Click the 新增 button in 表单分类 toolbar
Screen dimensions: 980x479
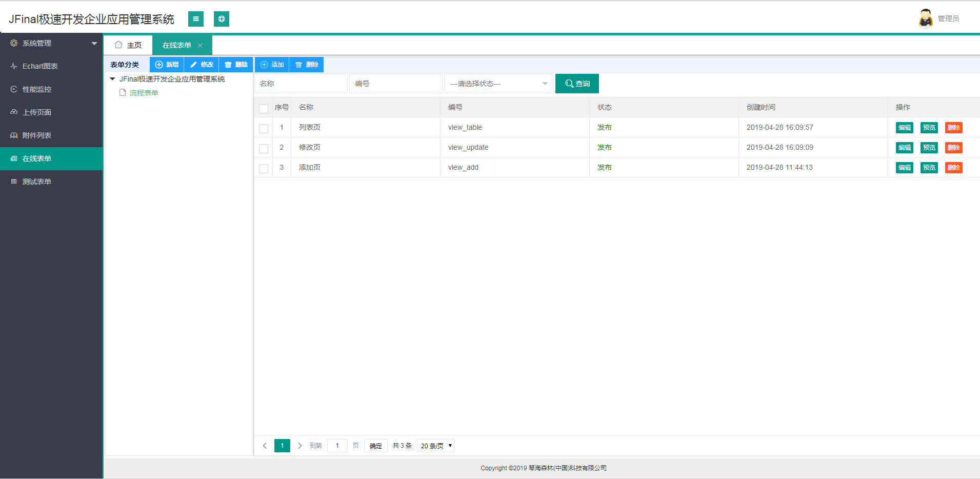[167, 65]
